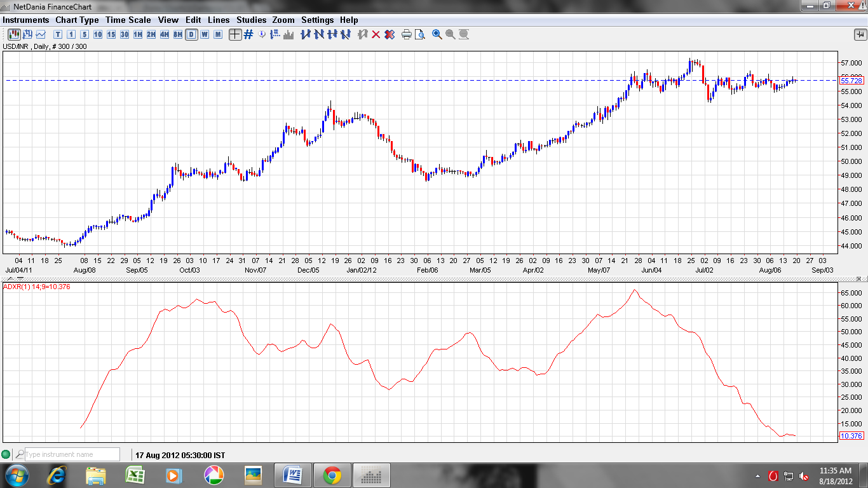
Task: Open the Time Scale menu
Action: click(x=128, y=20)
